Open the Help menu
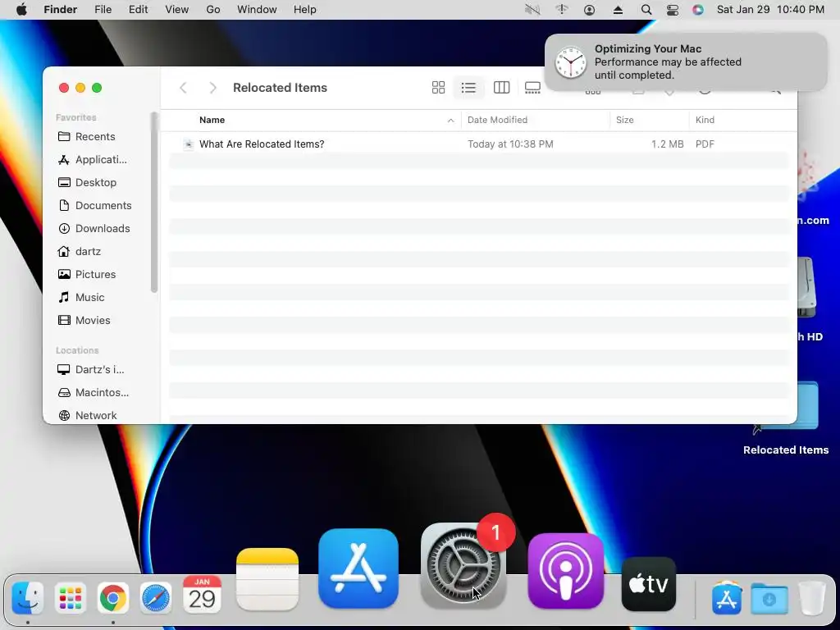 (x=305, y=10)
